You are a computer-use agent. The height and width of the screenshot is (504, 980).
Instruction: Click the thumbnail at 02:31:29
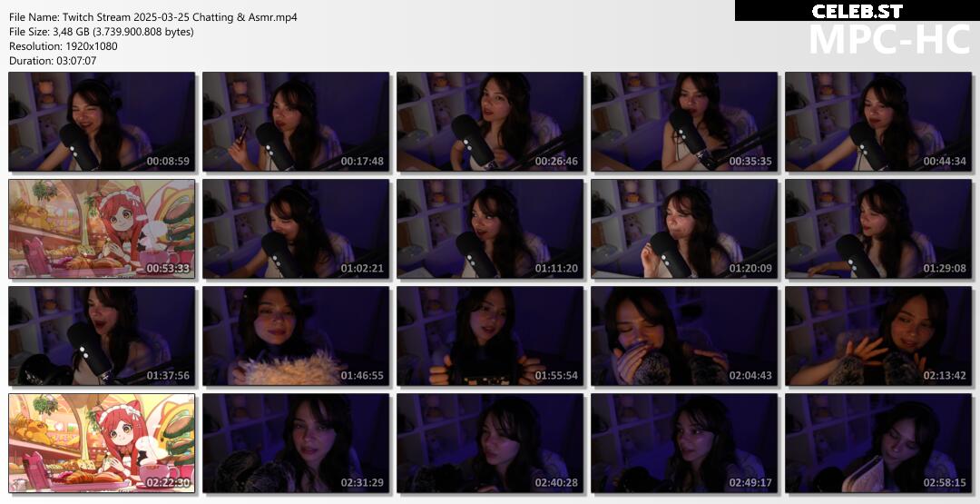(296, 443)
